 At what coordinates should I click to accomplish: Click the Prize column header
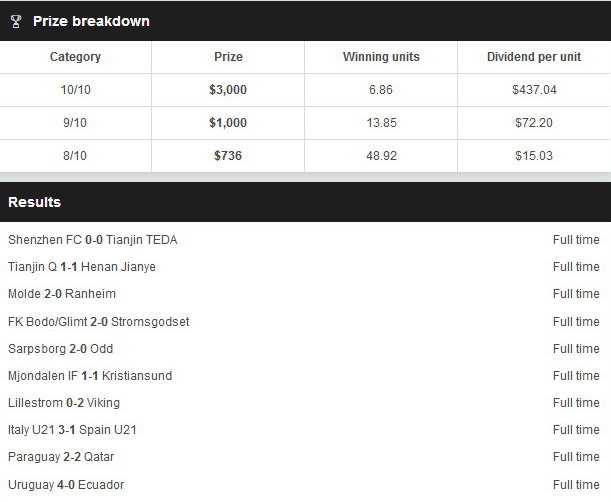228,57
